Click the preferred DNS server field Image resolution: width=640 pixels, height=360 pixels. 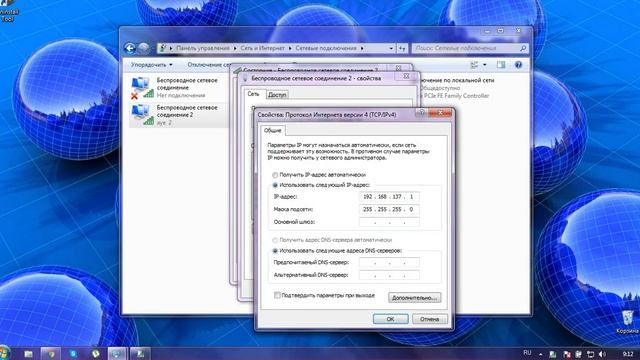click(389, 263)
